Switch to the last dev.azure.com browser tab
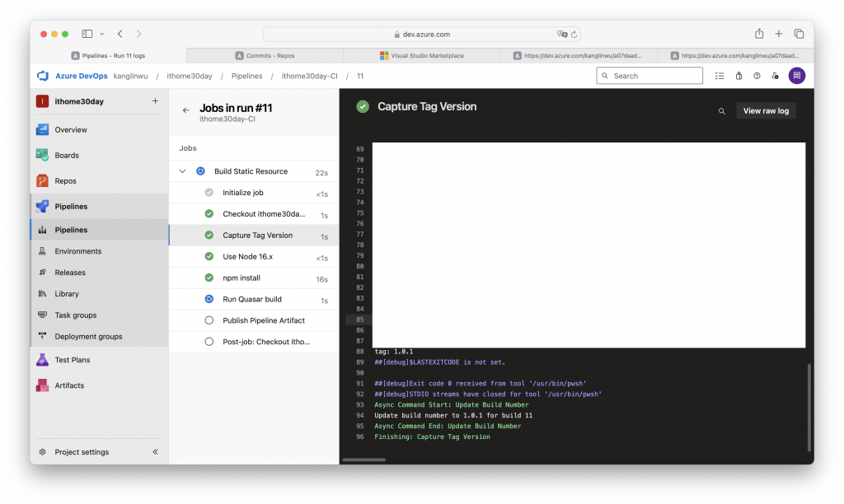 [x=735, y=55]
